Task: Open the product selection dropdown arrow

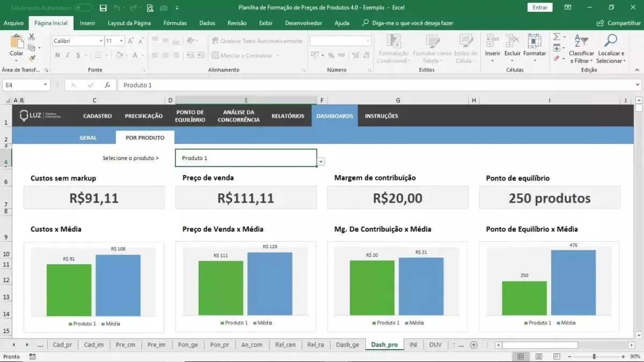Action: (x=321, y=161)
